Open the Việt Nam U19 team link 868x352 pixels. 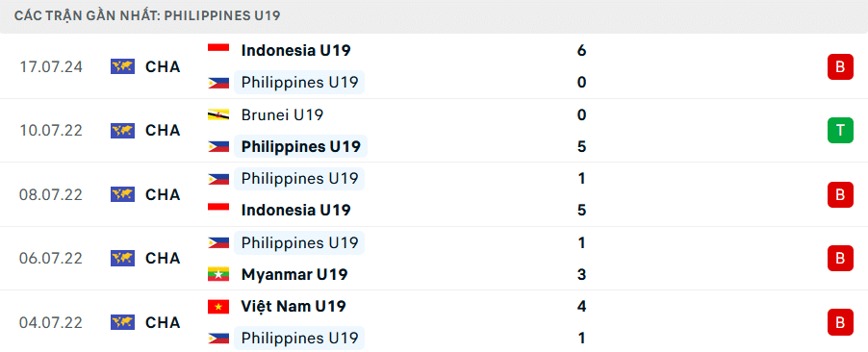(x=294, y=307)
